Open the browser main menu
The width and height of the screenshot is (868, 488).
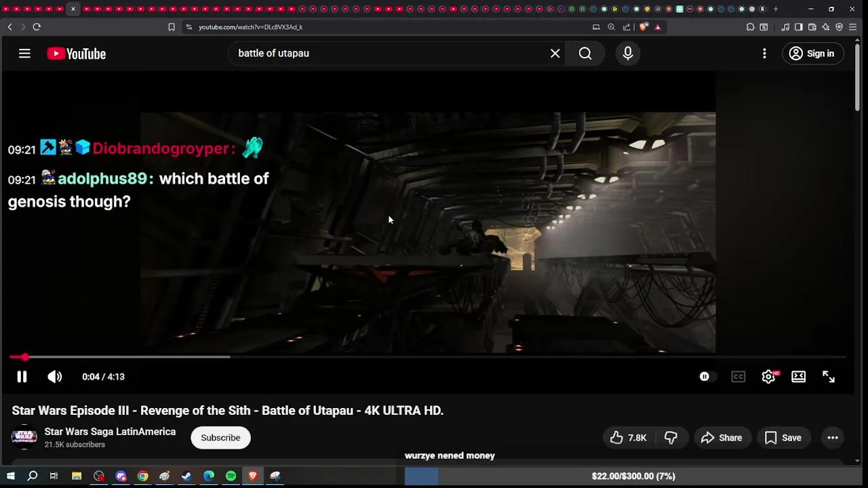[x=853, y=27]
